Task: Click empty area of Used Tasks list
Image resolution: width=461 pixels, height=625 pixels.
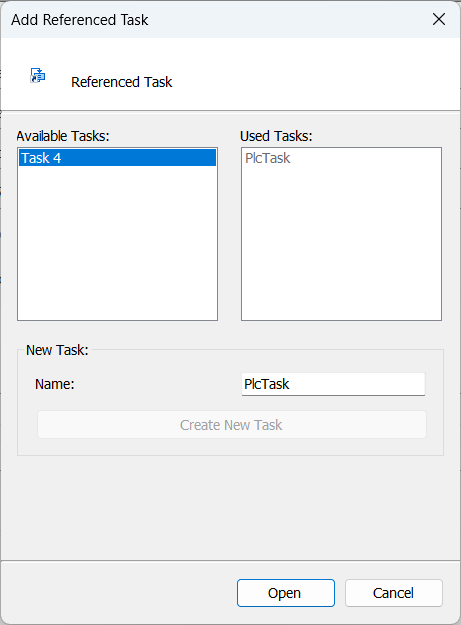Action: click(x=341, y=243)
